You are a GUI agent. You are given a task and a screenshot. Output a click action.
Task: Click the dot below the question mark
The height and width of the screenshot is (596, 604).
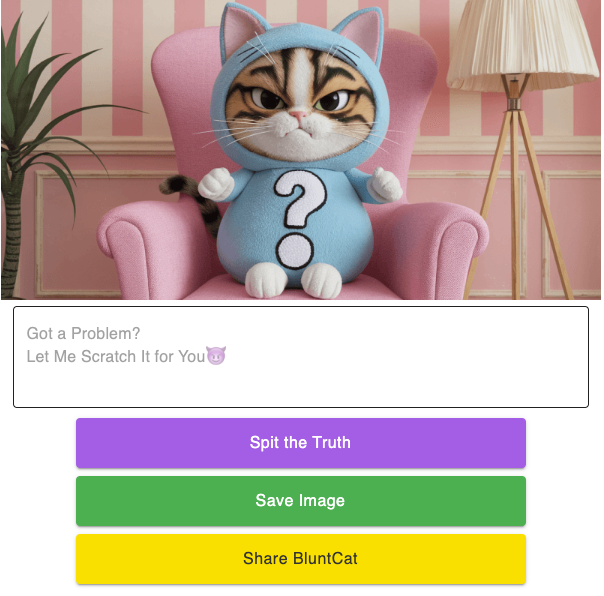[295, 251]
